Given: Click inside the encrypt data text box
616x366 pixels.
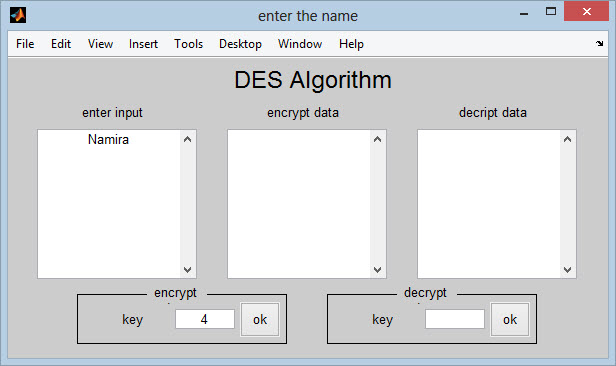Looking at the screenshot, I should pos(299,204).
